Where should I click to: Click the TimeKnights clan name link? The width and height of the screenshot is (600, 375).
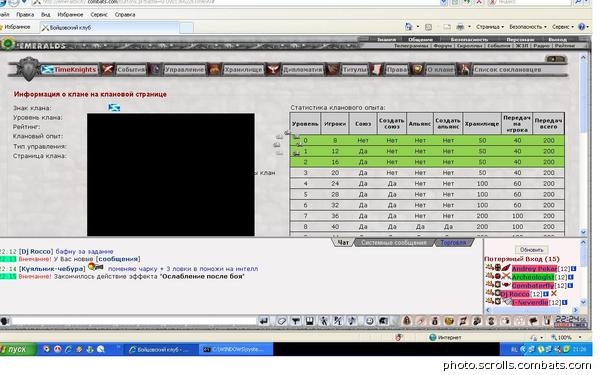pos(75,70)
